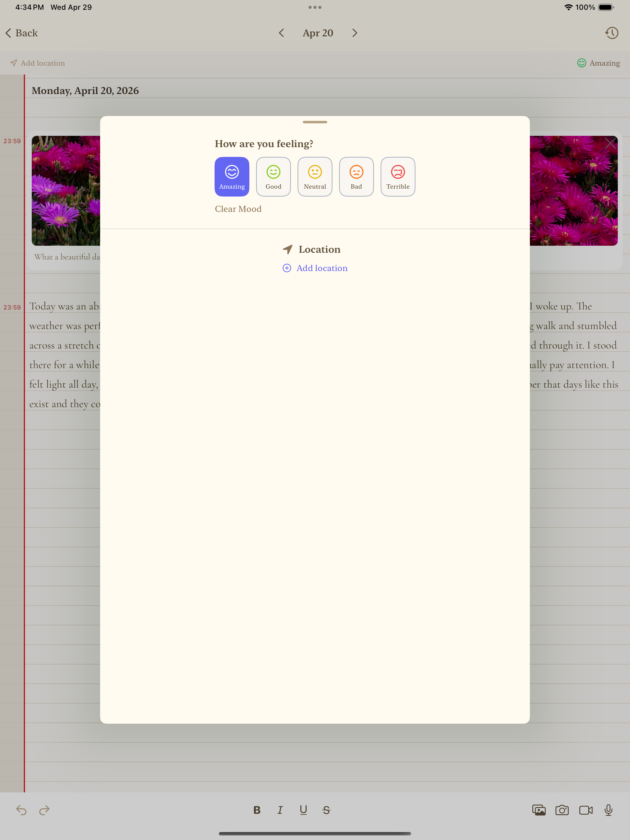Select the Terrible mood
This screenshot has height=840, width=630.
[398, 177]
